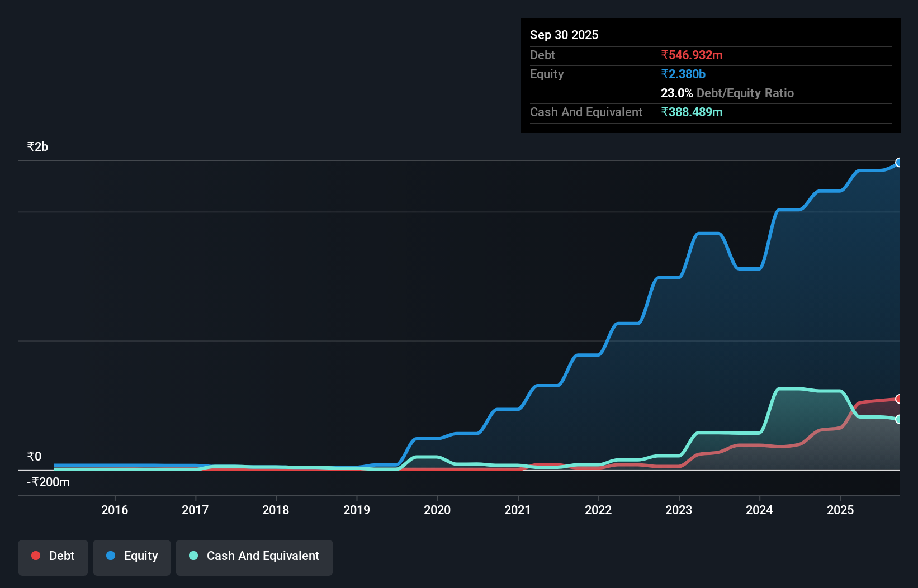Click the ₹2.380b Equity value
918x588 pixels.
coord(683,74)
